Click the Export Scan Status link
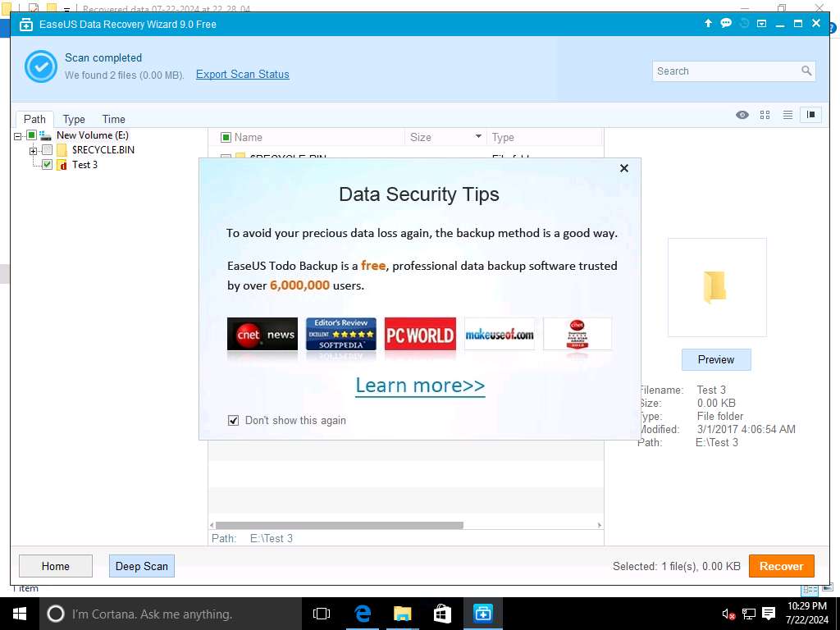 [x=243, y=75]
